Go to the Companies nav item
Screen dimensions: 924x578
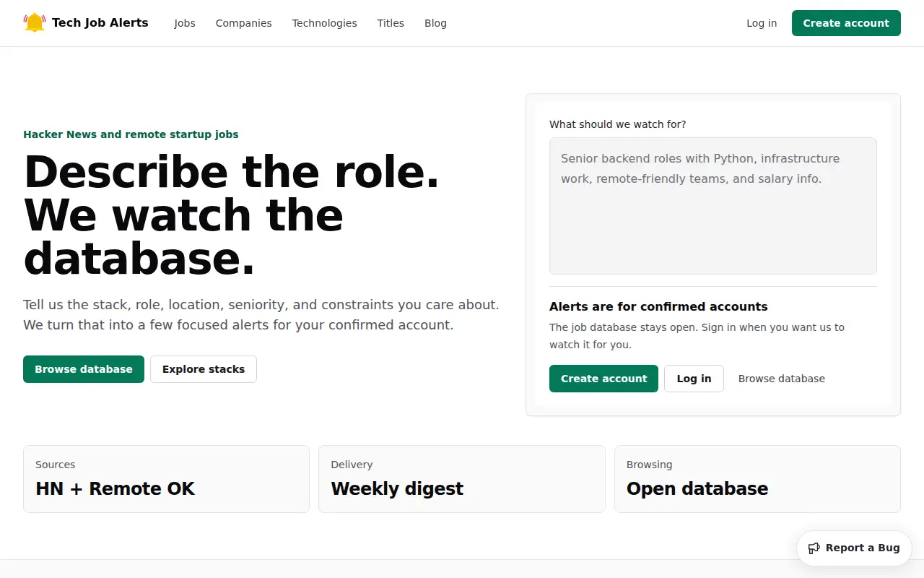click(244, 23)
